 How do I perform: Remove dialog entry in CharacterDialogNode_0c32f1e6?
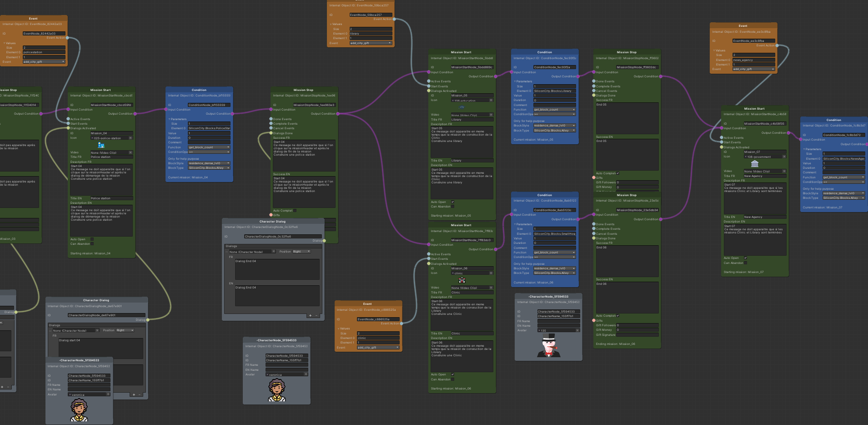(316, 315)
